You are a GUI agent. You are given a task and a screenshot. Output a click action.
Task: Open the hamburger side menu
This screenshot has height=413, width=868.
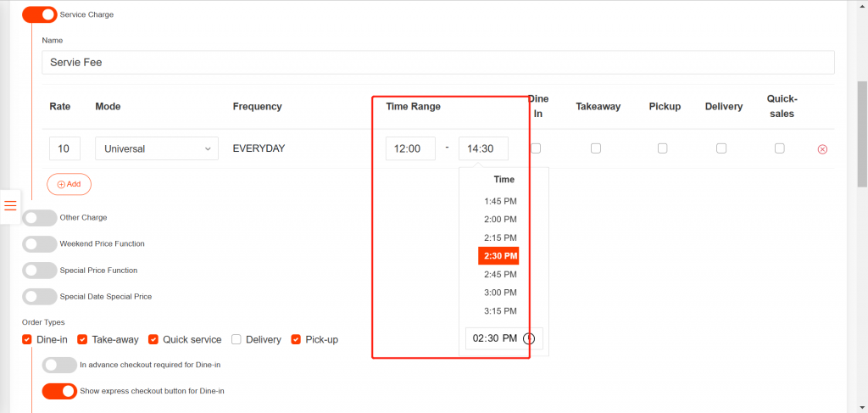pyautogui.click(x=10, y=206)
